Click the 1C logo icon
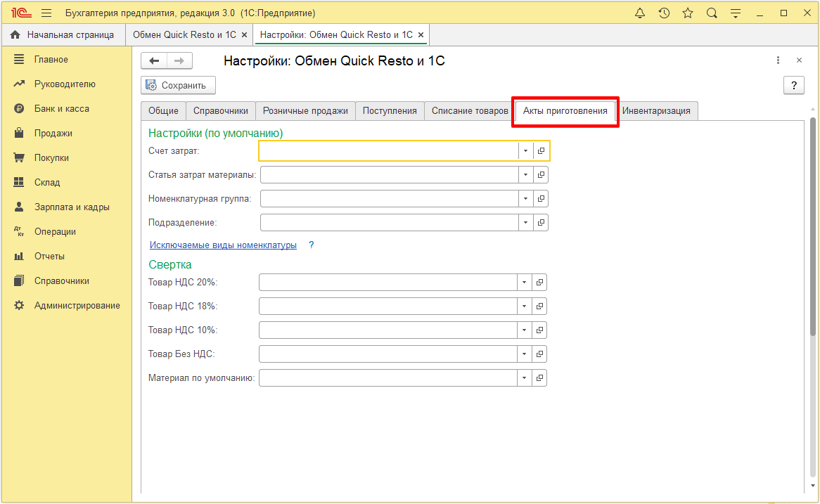 (x=21, y=13)
